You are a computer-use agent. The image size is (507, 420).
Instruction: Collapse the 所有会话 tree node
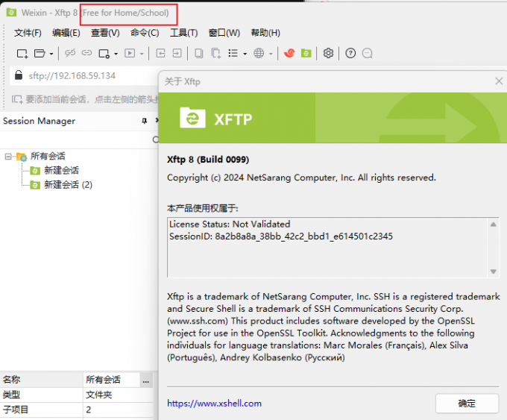tap(7, 157)
